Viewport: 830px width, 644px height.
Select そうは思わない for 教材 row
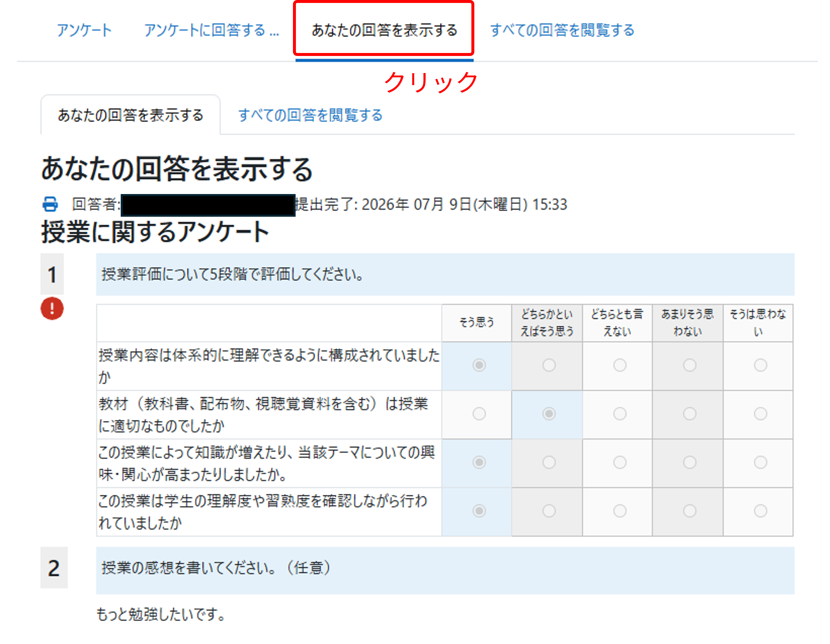point(760,414)
